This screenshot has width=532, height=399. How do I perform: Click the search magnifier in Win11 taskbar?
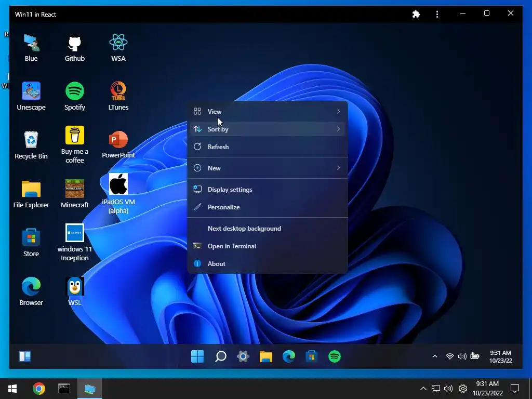(x=220, y=356)
